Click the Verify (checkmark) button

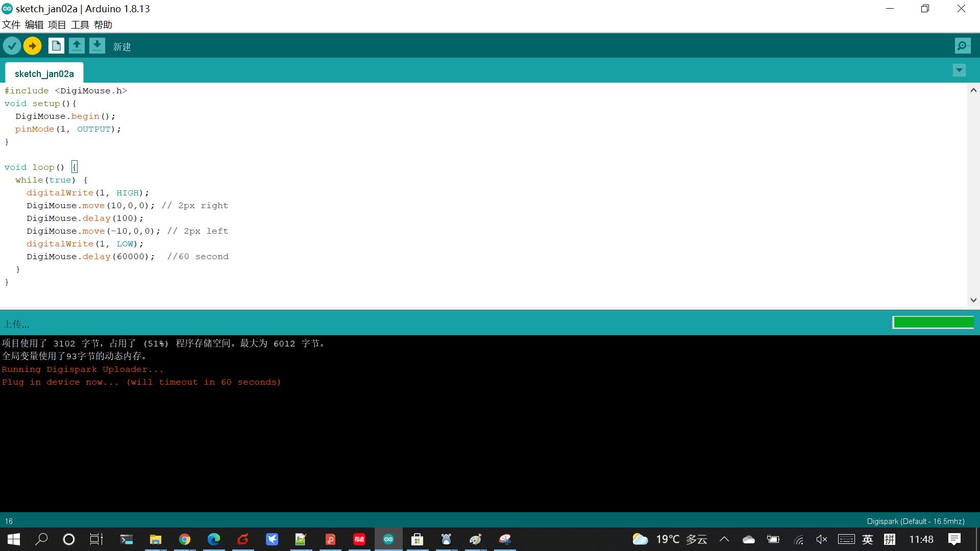(12, 46)
